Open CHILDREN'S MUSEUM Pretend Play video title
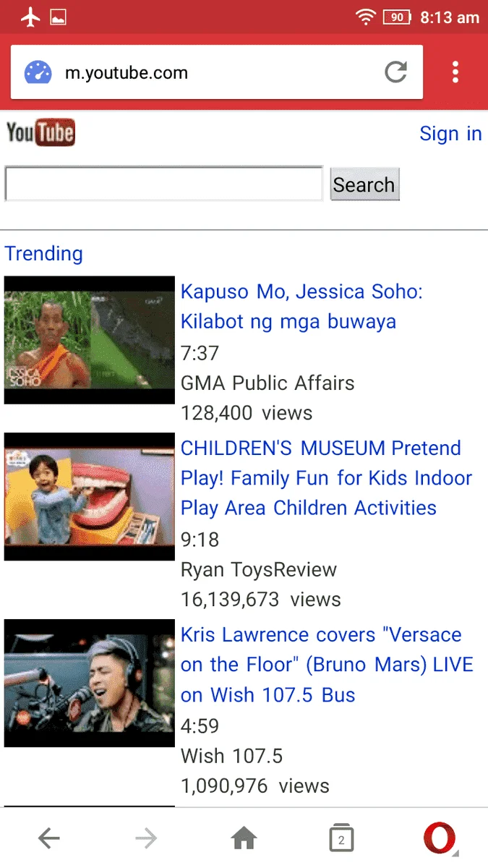This screenshot has height=868, width=488. (x=326, y=478)
